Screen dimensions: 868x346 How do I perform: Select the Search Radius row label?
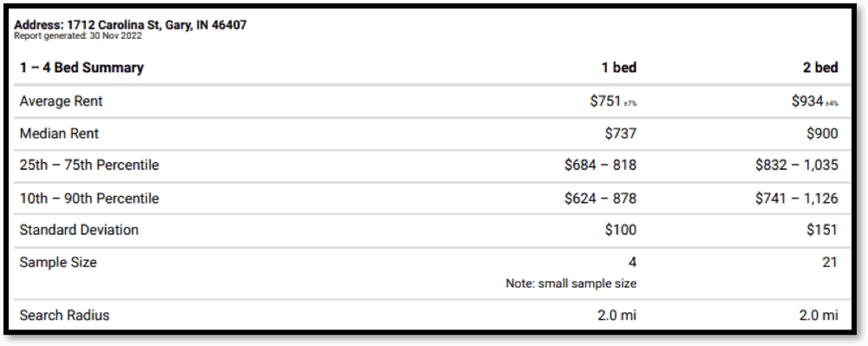(x=64, y=316)
